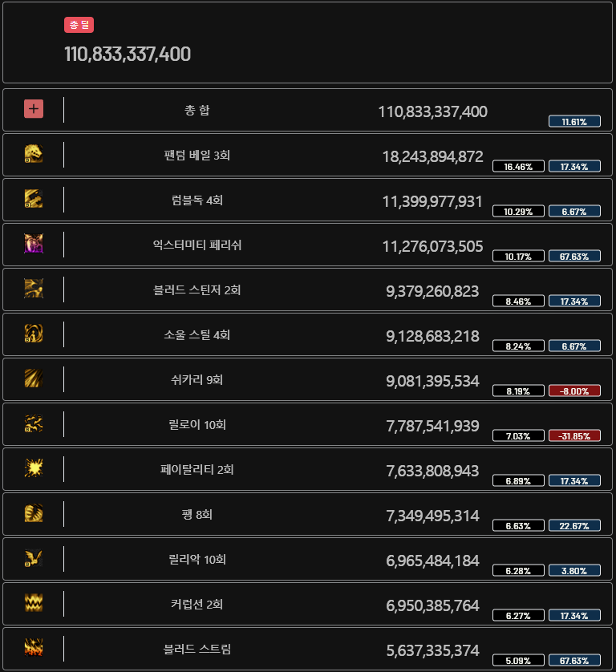Image resolution: width=616 pixels, height=672 pixels.
Task: Click the 페이탈리티 2회 burst icon
Action: (34, 468)
